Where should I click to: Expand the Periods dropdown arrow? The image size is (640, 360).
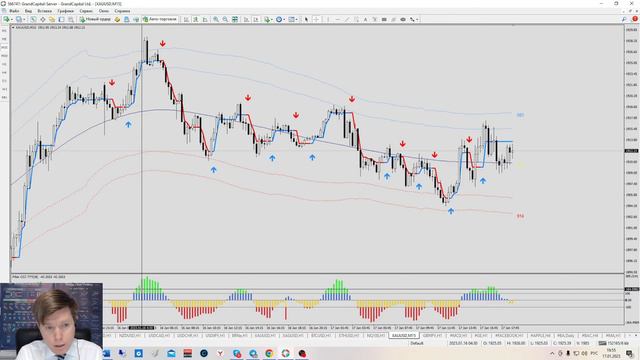(284, 19)
